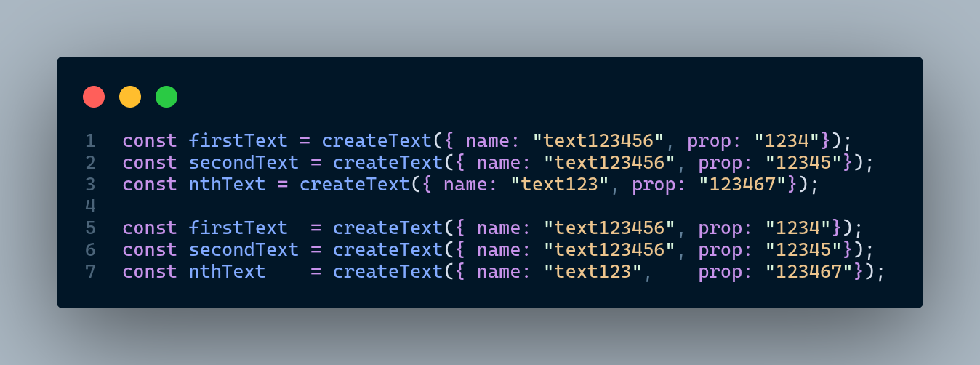Click the yellow minimize dot

pyautogui.click(x=130, y=97)
